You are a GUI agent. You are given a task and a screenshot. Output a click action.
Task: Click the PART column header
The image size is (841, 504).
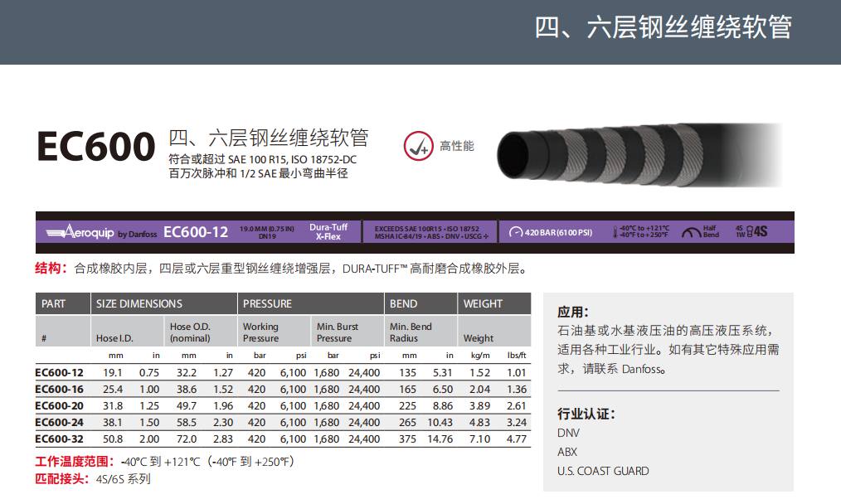click(x=54, y=303)
